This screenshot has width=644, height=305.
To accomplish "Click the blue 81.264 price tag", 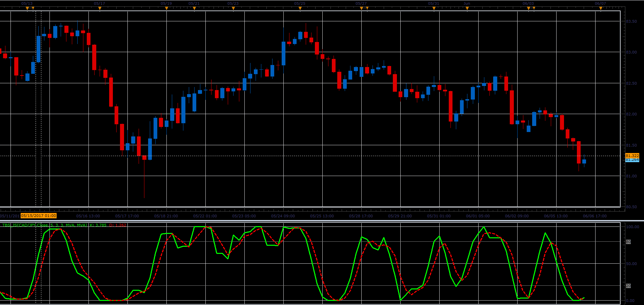I will 632,160.
